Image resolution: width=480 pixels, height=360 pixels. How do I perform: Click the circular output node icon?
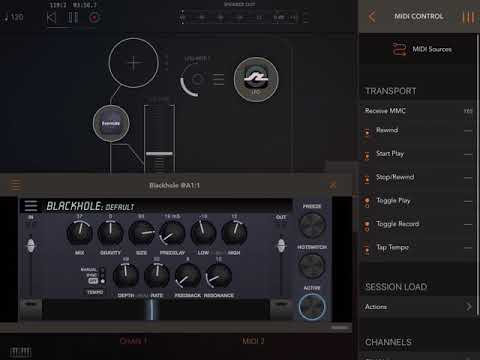256,79
